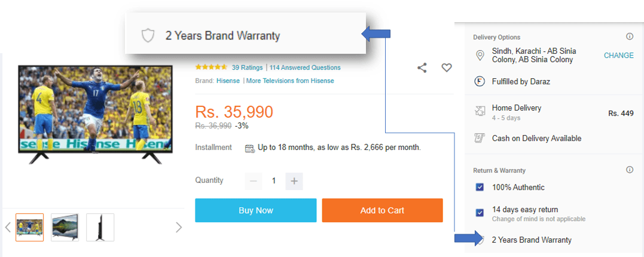Click the installment calendar icon

[250, 148]
